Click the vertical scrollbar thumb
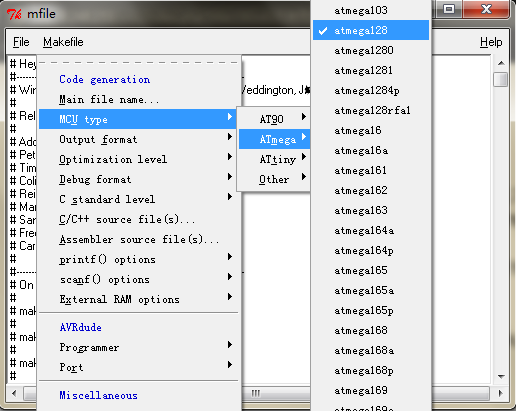 (x=501, y=79)
